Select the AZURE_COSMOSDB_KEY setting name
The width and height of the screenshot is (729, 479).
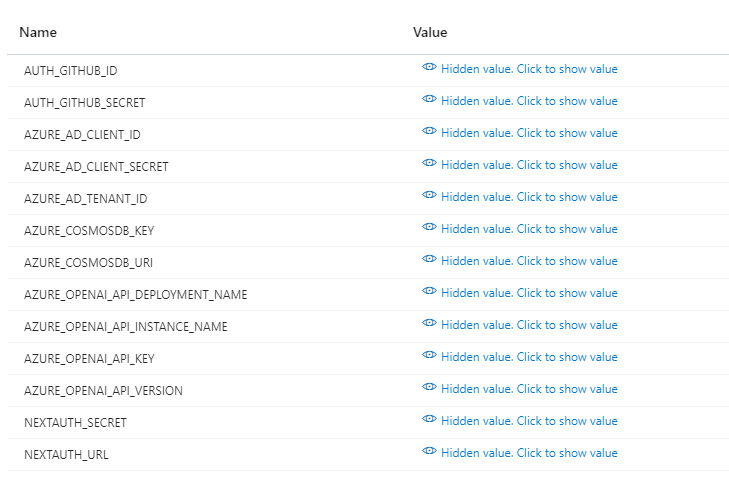point(89,231)
